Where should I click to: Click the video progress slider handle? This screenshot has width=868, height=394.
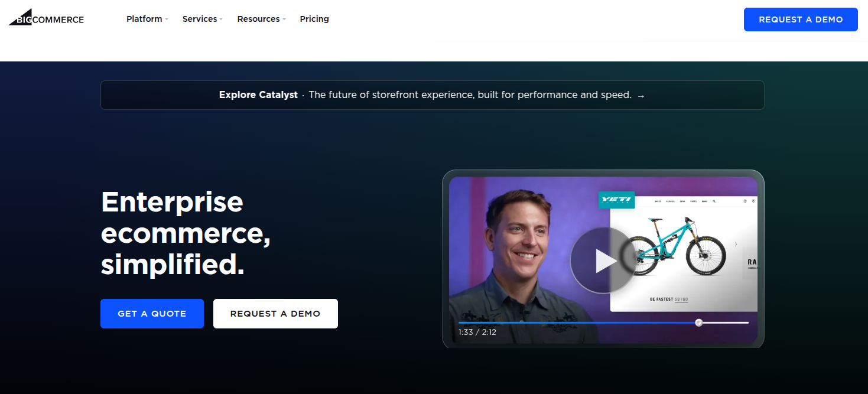699,323
